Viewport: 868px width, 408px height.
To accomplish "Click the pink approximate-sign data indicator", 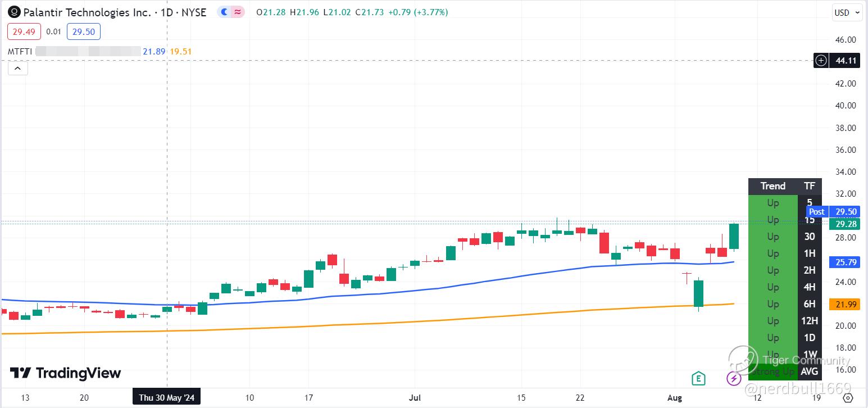I will pos(238,12).
